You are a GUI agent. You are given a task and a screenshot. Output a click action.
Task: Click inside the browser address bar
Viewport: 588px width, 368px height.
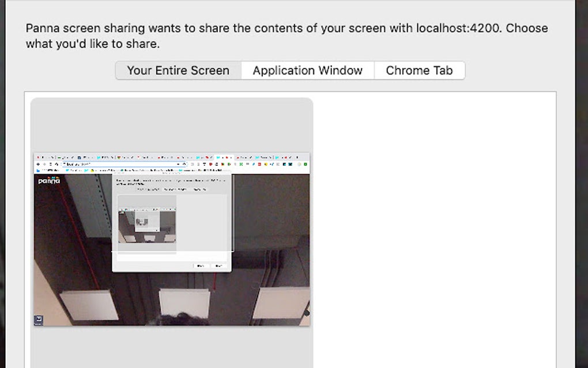[115, 164]
